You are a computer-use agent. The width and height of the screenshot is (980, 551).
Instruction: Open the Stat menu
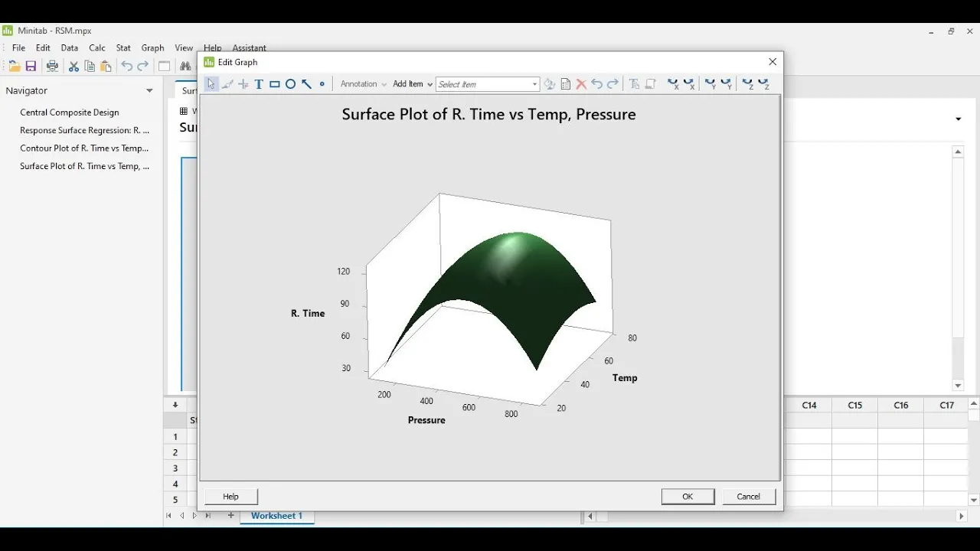[123, 47]
